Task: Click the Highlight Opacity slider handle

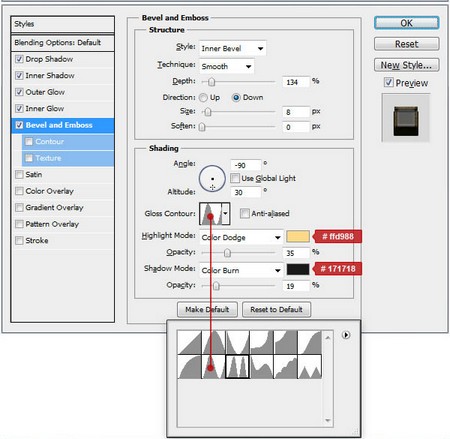Action: tap(227, 253)
